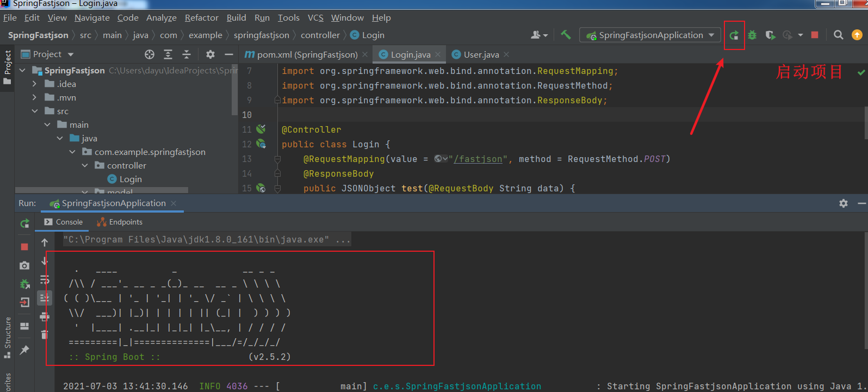Click the Up stack trace arrow

(45, 242)
